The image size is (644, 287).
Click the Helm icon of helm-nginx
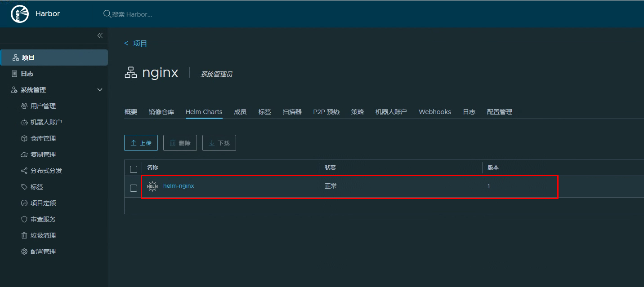(152, 186)
